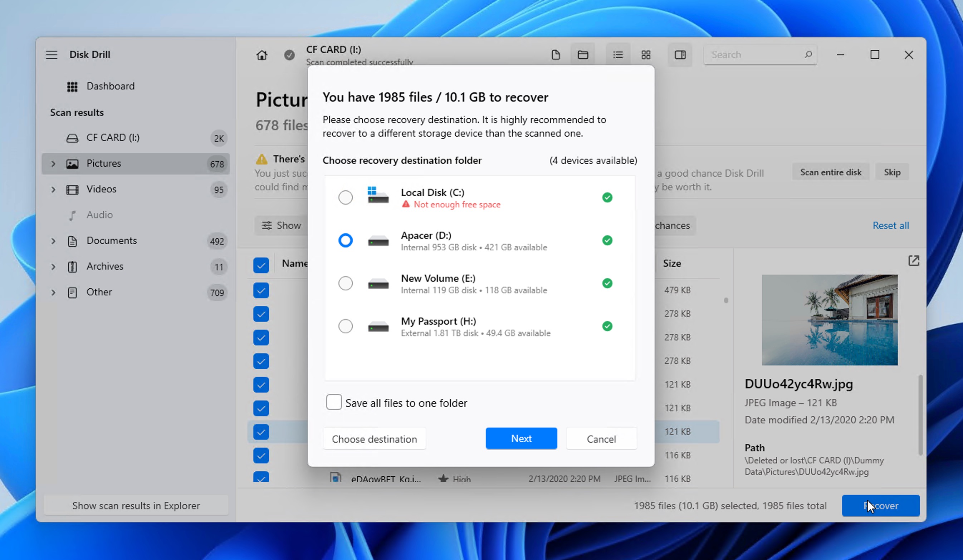
Task: Switch to folder view icon
Action: (x=583, y=55)
